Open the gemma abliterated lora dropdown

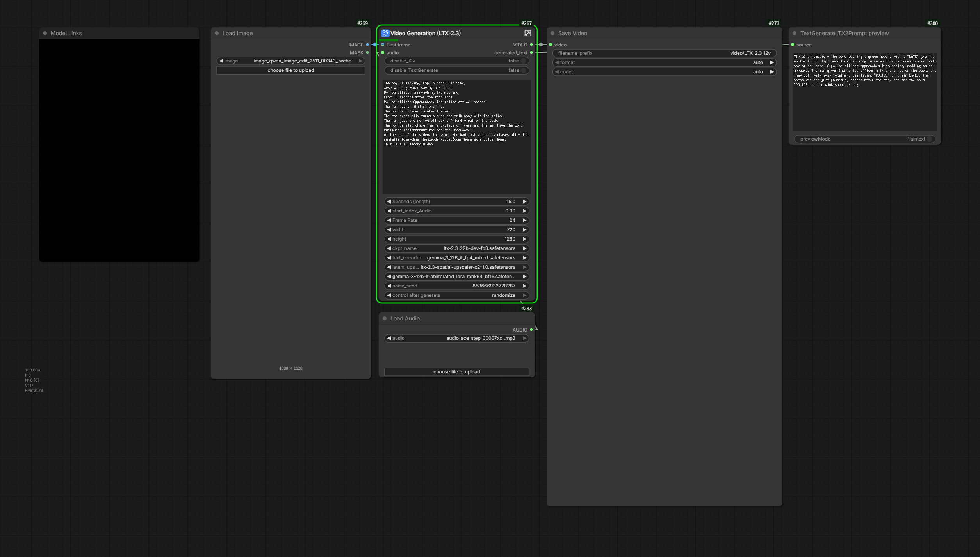pos(456,277)
